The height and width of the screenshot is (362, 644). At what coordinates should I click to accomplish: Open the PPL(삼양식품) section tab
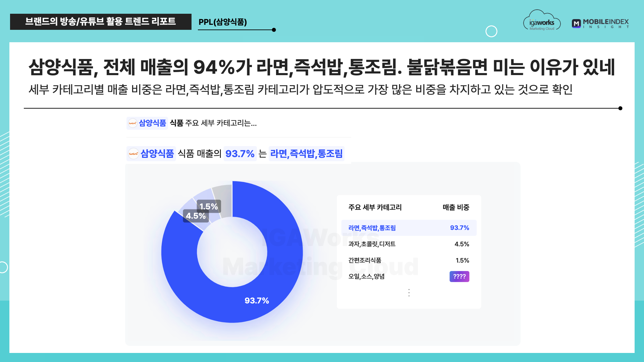pos(223,22)
